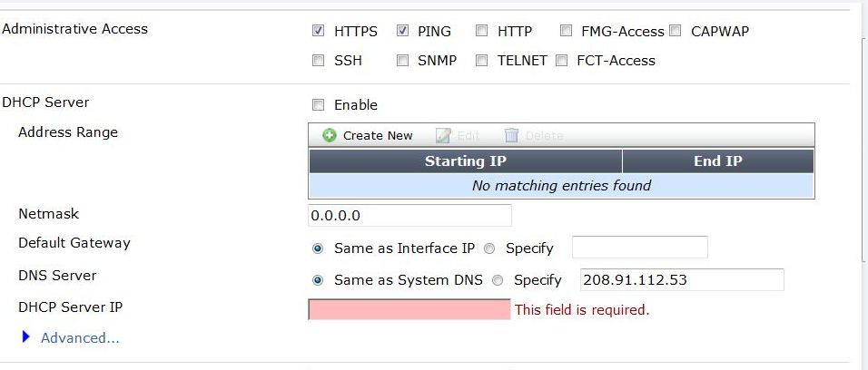Uncheck the HTTPS administrative access checkbox
This screenshot has height=370, width=868.
(x=318, y=31)
